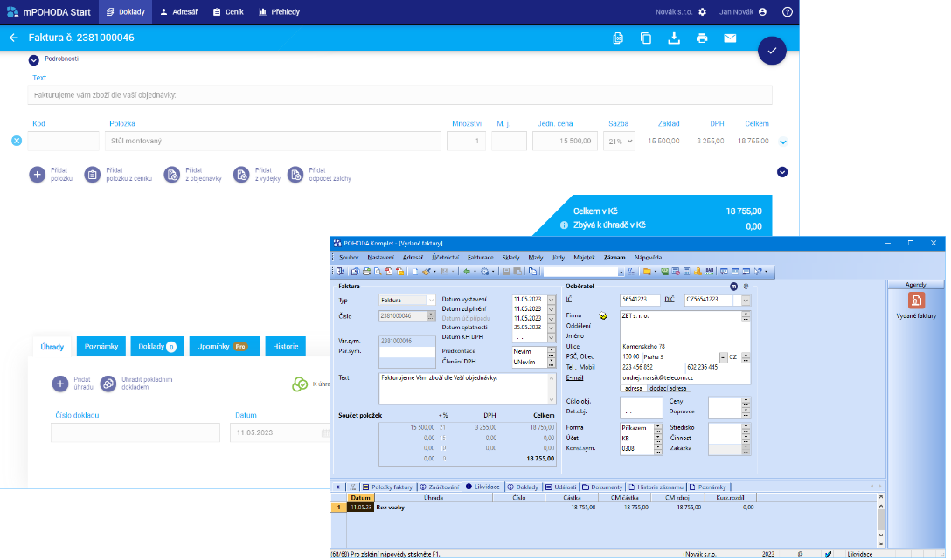Remove the Stůl montovaný item row
951x560 pixels.
click(17, 141)
